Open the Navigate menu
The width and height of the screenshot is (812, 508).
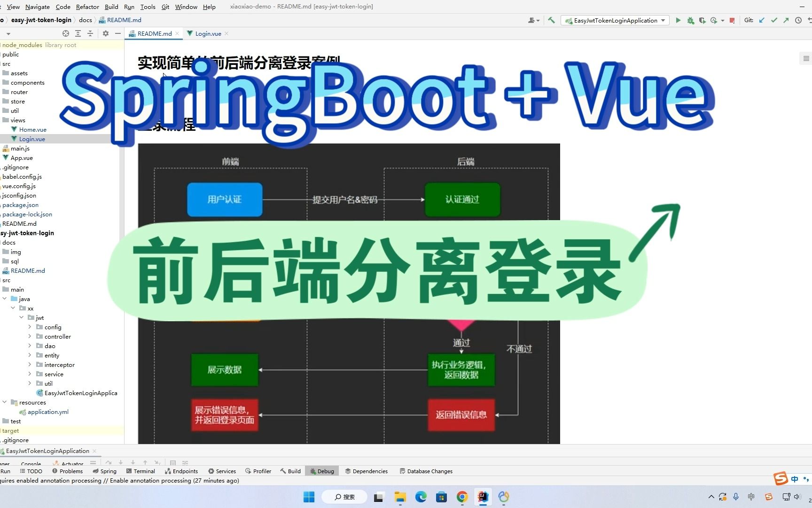click(x=38, y=7)
